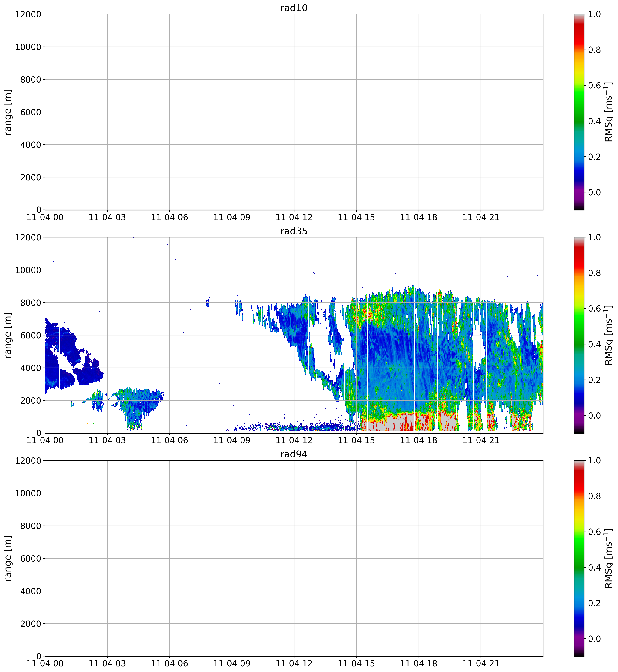The width and height of the screenshot is (618, 672).
Task: Click the 11-04 21 tick label under rad94
Action: tap(480, 664)
